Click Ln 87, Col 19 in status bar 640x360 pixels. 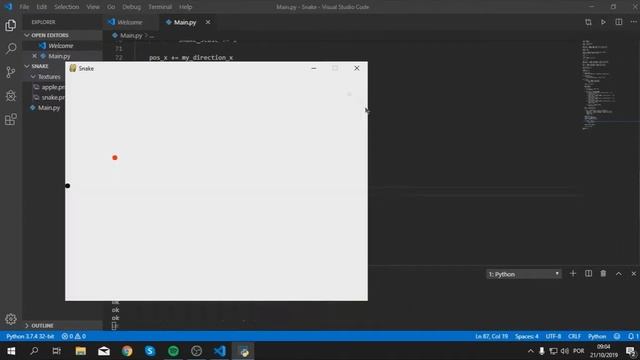(491, 336)
